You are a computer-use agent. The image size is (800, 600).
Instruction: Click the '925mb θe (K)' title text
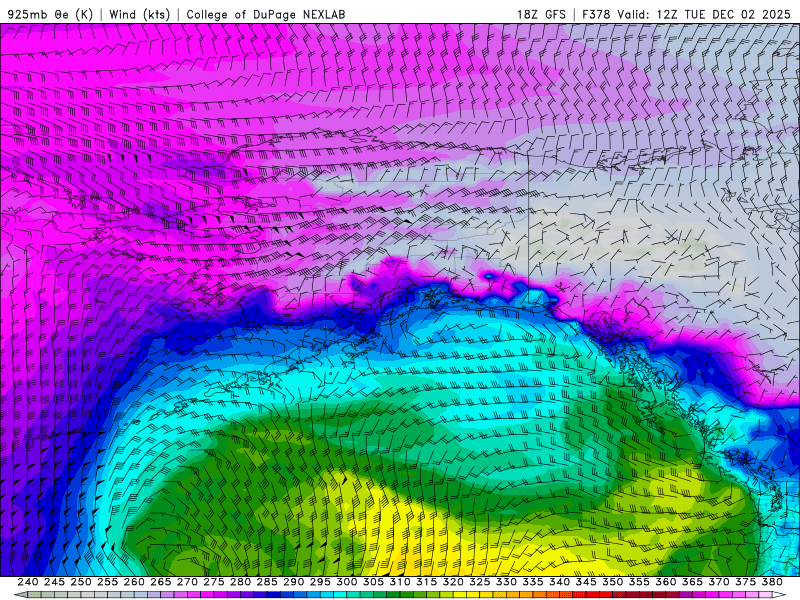pos(50,14)
